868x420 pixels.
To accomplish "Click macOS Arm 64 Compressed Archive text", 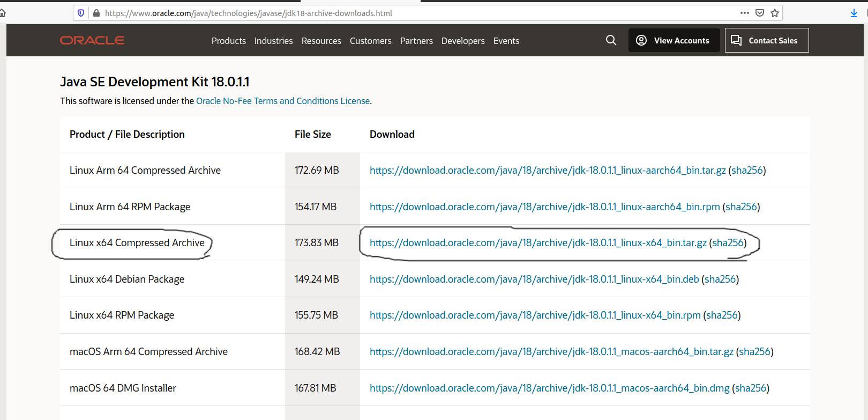I will pos(149,351).
